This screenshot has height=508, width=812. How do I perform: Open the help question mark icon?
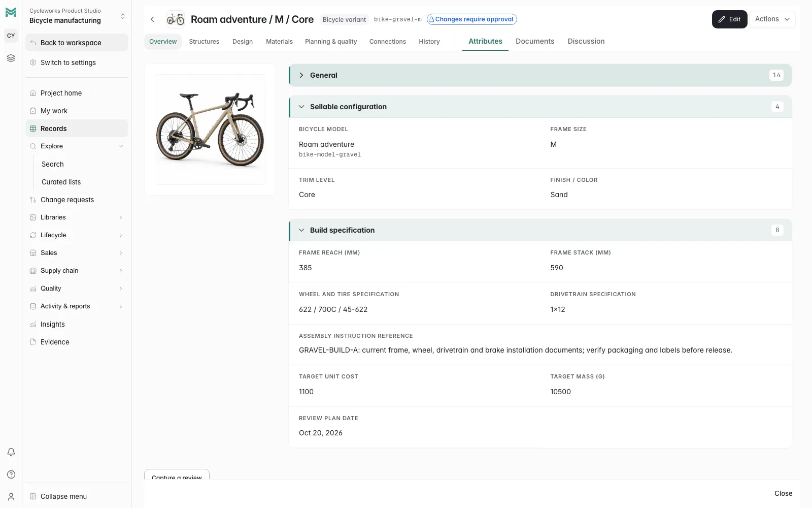[x=11, y=474]
